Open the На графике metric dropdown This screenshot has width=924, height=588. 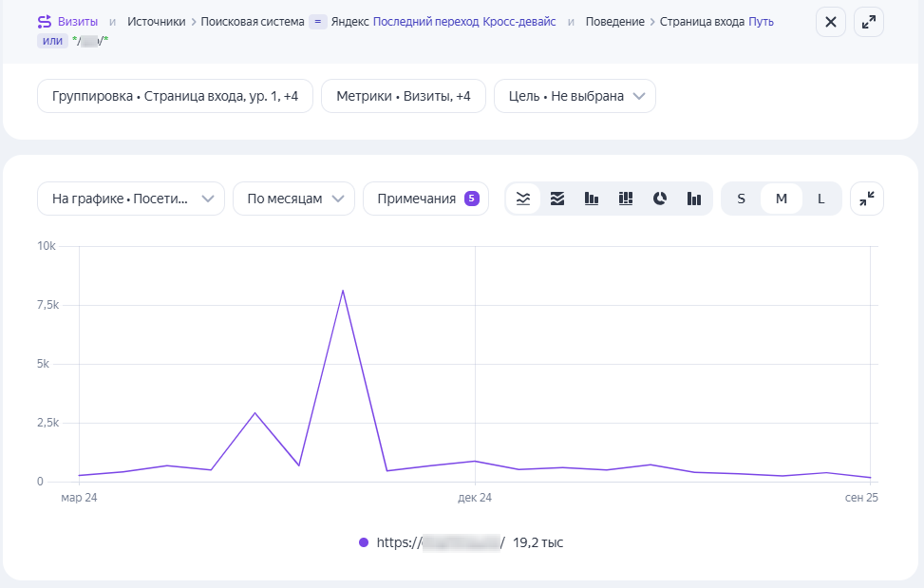(x=131, y=199)
